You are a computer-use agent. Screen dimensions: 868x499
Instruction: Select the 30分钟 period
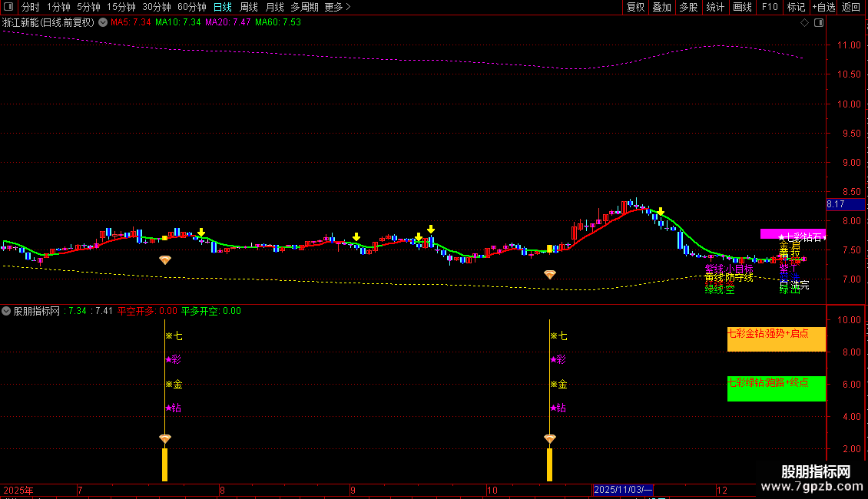pyautogui.click(x=157, y=7)
